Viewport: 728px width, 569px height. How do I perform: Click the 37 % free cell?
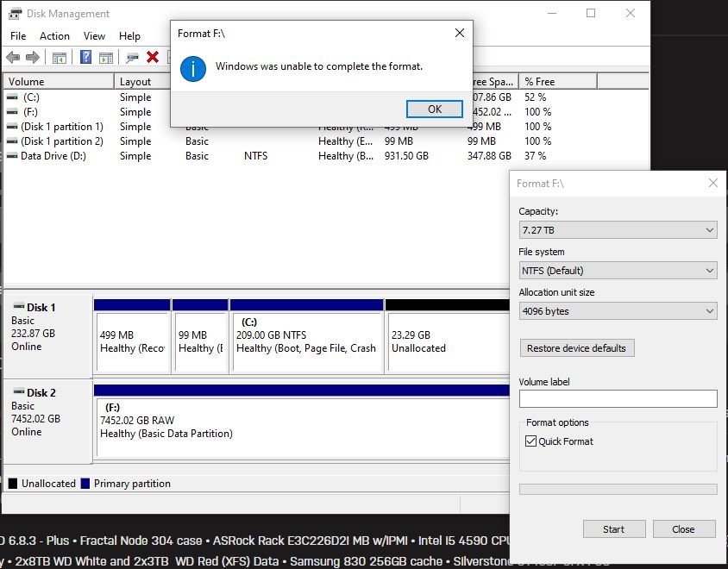(x=536, y=156)
